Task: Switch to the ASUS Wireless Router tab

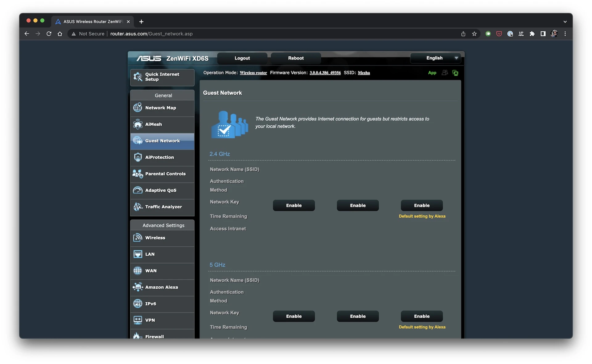Action: 92,22
